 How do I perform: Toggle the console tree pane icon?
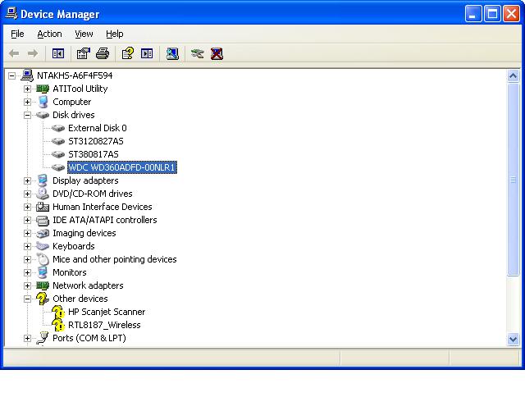tap(58, 53)
